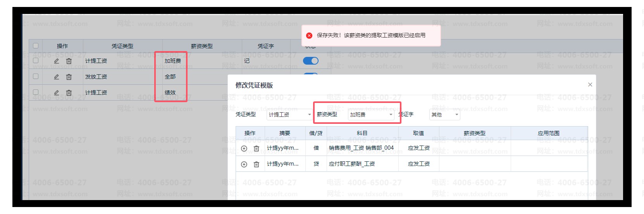Click the 销售费用_工资 销售部_004 subject cell
The width and height of the screenshot is (644, 214).
(362, 148)
